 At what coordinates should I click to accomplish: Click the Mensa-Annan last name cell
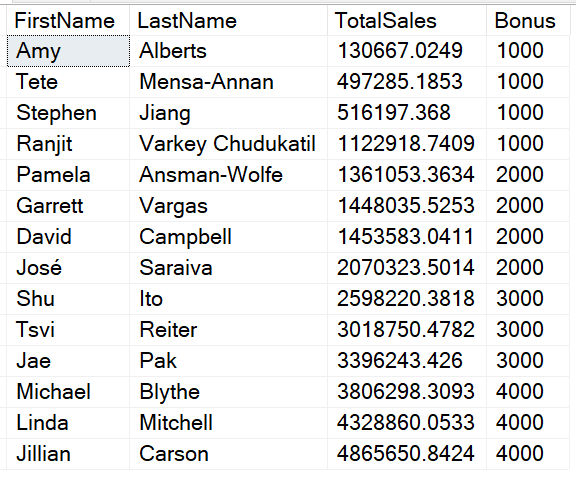pyautogui.click(x=228, y=82)
